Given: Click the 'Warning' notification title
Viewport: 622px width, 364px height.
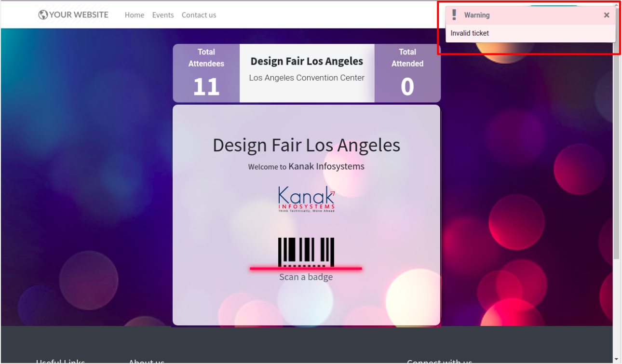Looking at the screenshot, I should coord(477,15).
